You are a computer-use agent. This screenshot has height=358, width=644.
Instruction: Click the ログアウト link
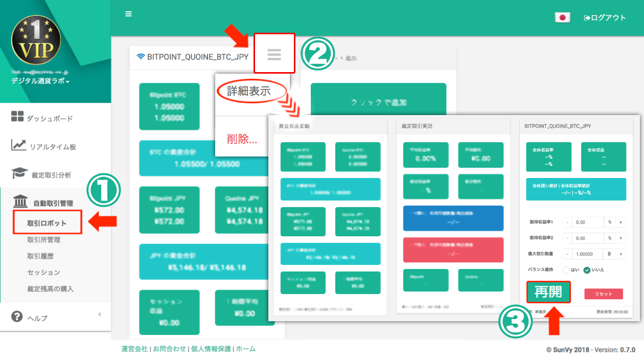(x=605, y=18)
